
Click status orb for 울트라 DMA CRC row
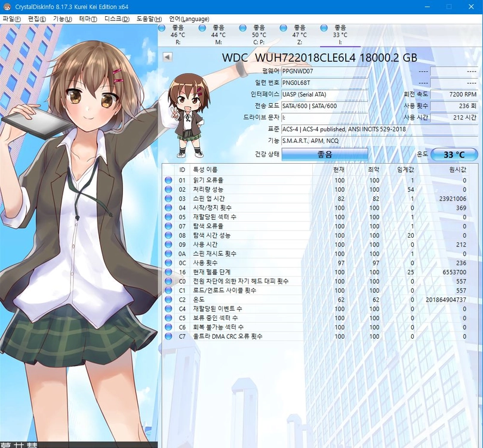(168, 336)
